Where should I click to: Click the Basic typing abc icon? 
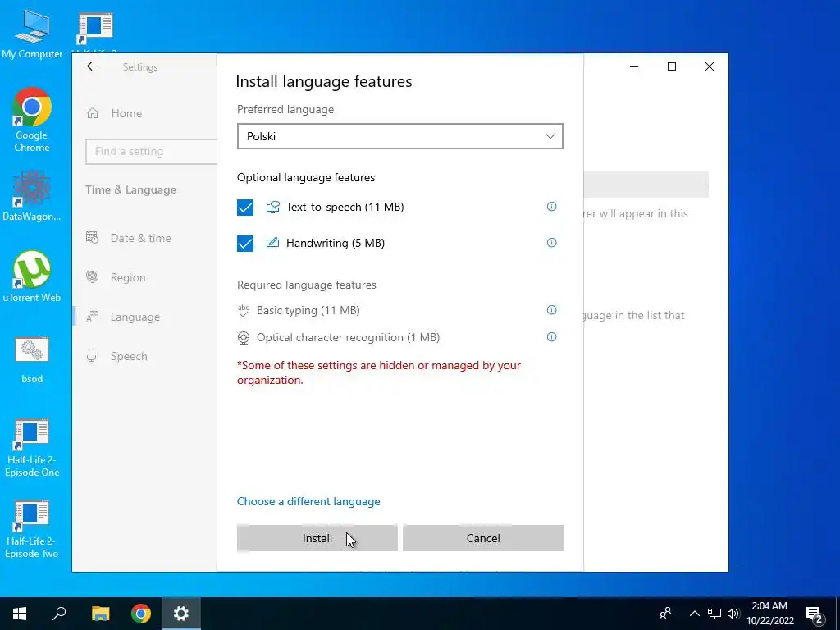[x=243, y=310]
